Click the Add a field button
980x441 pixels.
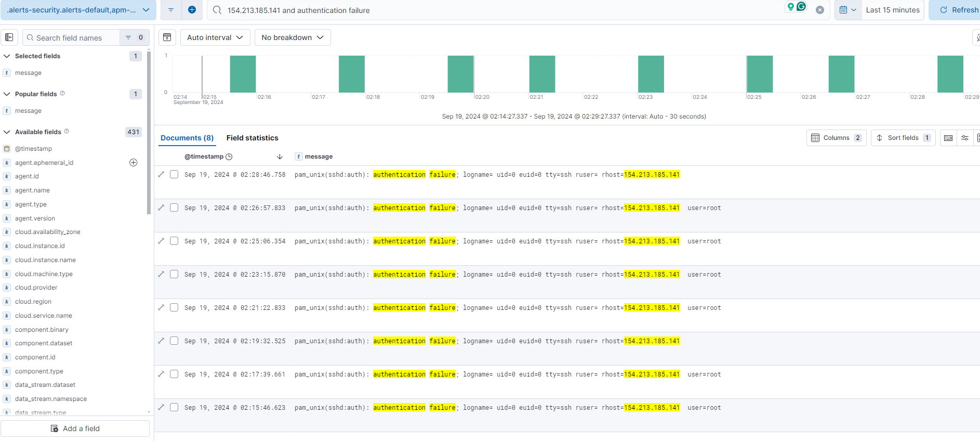pos(75,429)
